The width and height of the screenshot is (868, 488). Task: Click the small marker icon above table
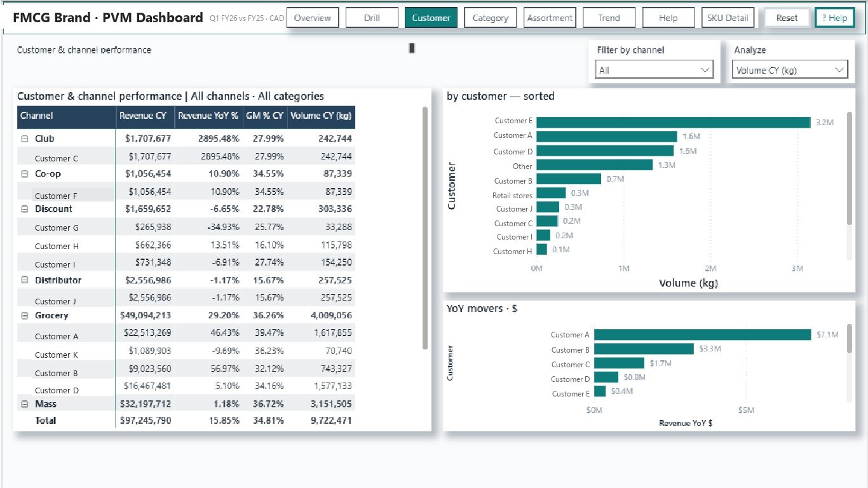pos(412,48)
